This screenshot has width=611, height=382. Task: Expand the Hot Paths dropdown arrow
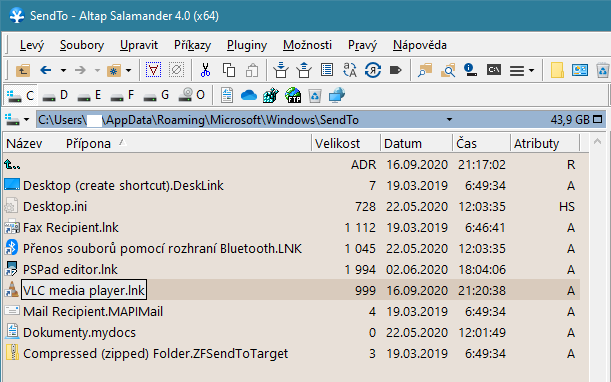(x=129, y=71)
